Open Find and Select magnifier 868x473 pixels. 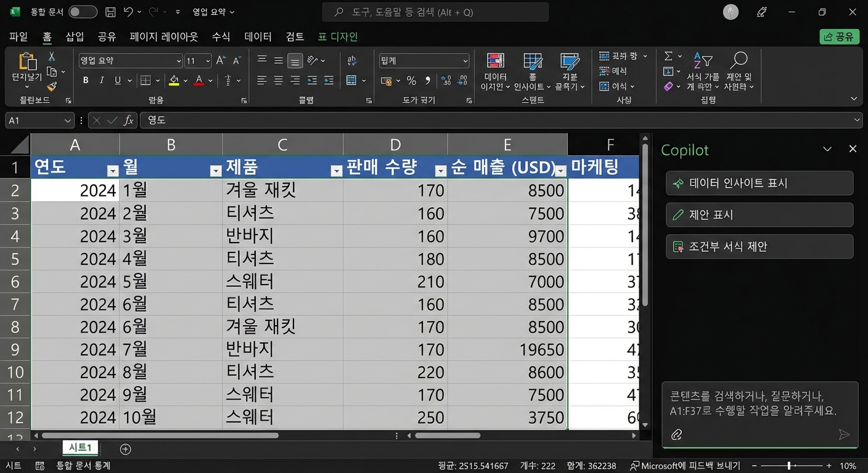pos(739,72)
